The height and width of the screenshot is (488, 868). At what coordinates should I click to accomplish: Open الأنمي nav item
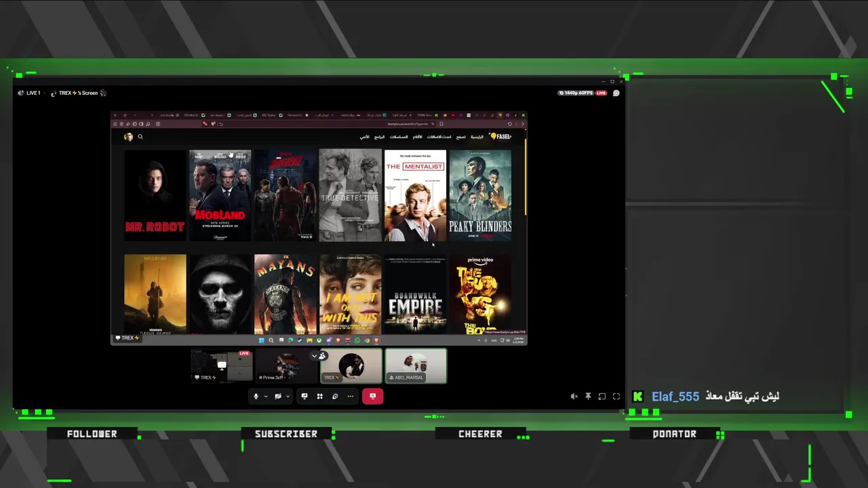click(x=364, y=137)
